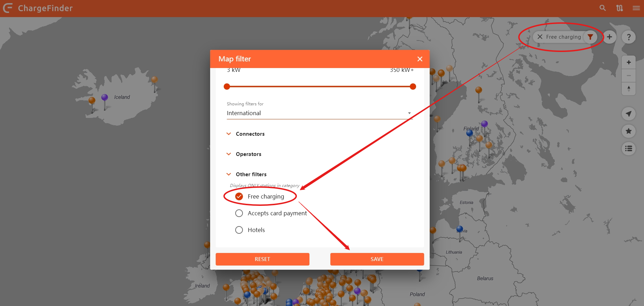
Task: Select the blue pin in Latvia
Action: click(460, 229)
